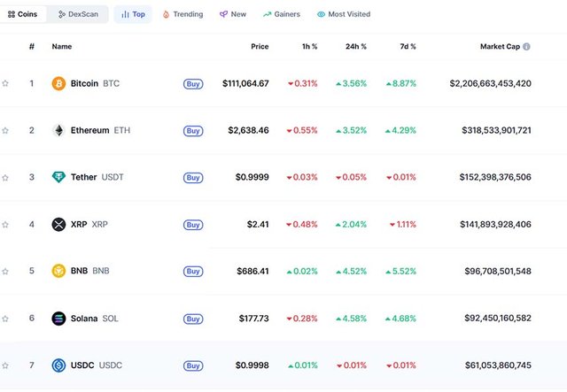
Task: Click the Buy button for XRP
Action: coord(193,225)
